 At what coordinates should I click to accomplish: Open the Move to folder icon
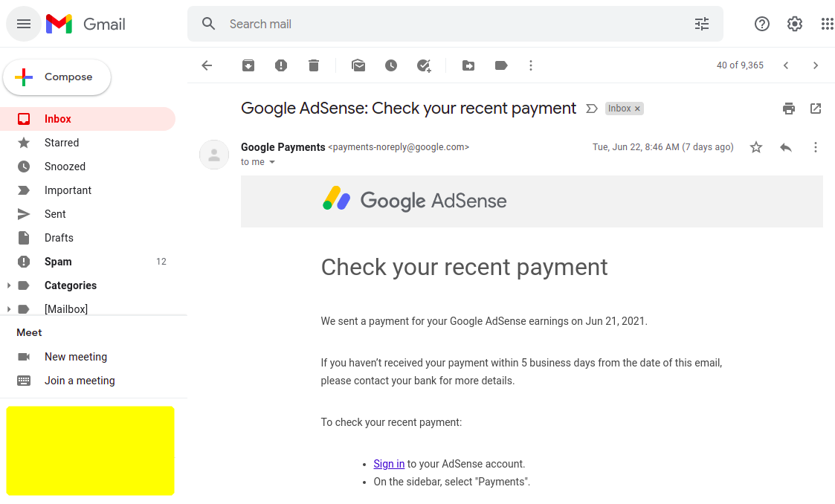click(468, 65)
